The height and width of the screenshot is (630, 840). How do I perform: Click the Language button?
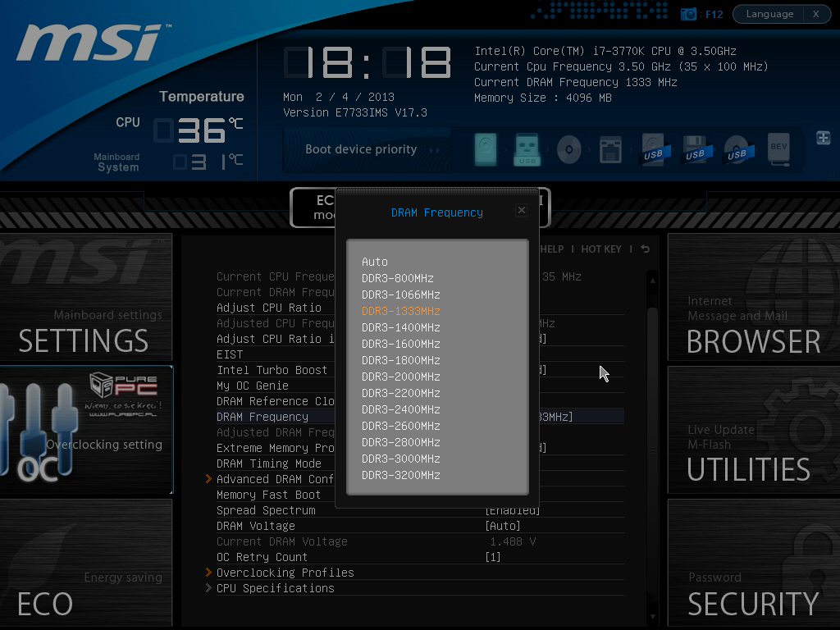pos(769,14)
